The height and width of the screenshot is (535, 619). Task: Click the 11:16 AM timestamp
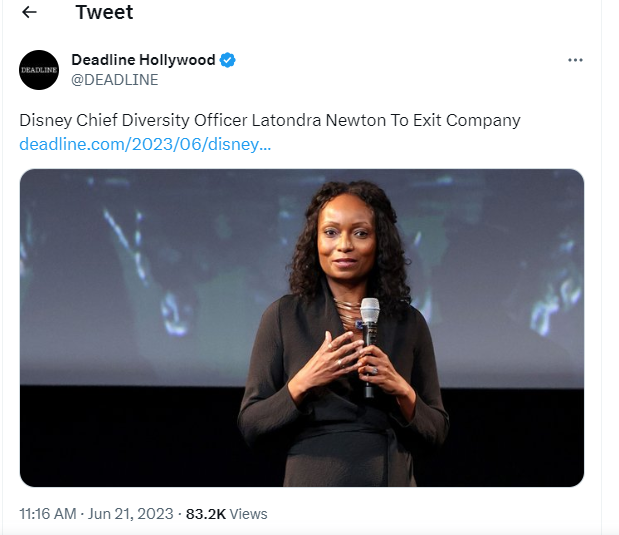point(48,514)
